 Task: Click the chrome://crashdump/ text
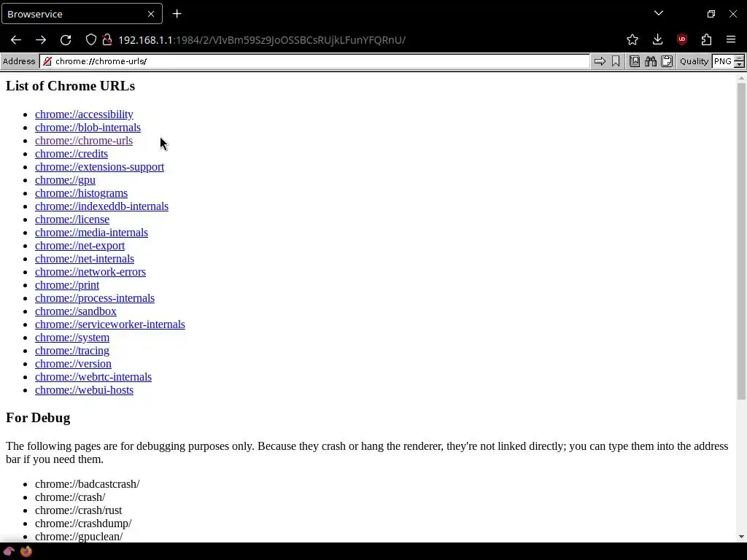point(83,524)
